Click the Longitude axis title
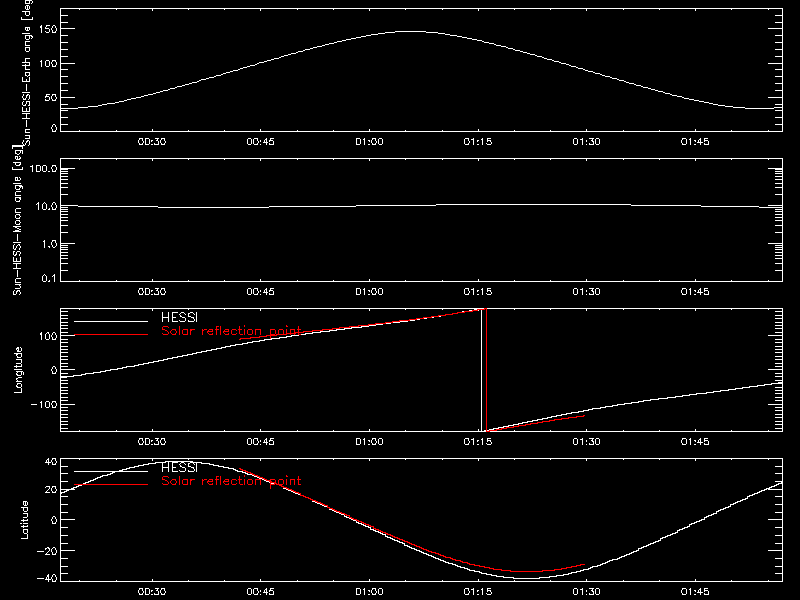 pyautogui.click(x=18, y=370)
